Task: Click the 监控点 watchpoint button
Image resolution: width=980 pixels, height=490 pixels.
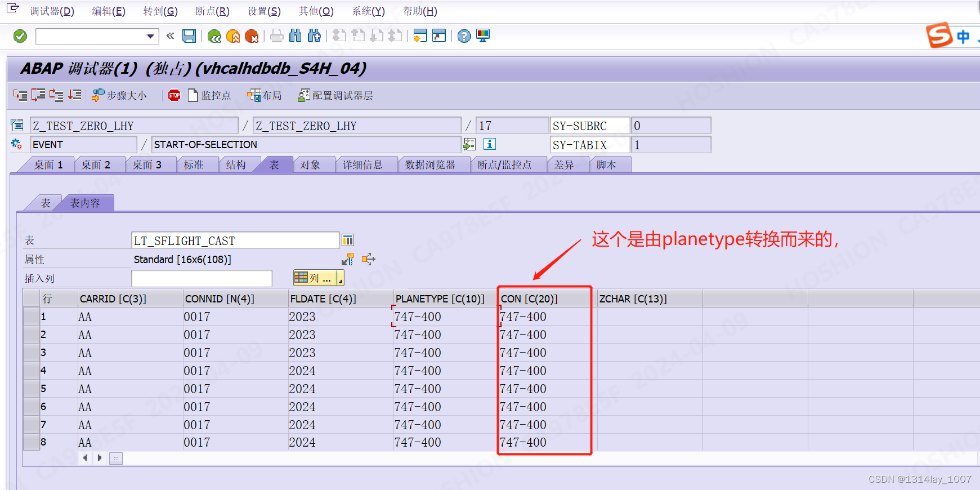Action: (209, 95)
